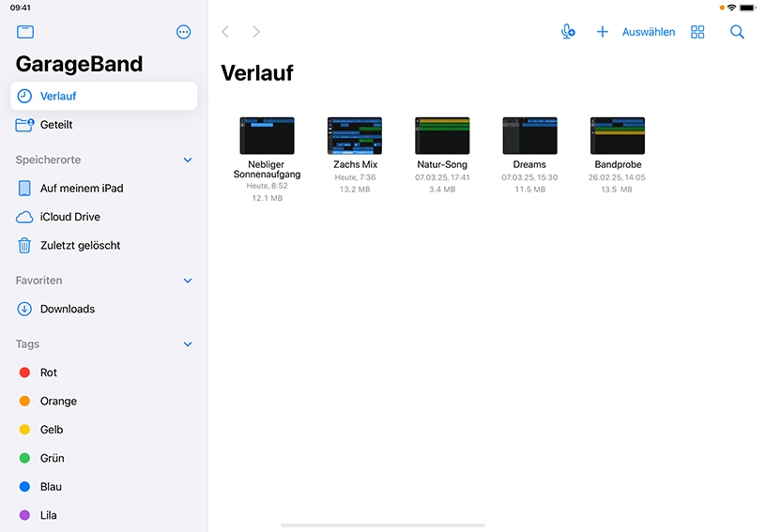
Task: Click the Lila tag label
Action: (x=49, y=515)
